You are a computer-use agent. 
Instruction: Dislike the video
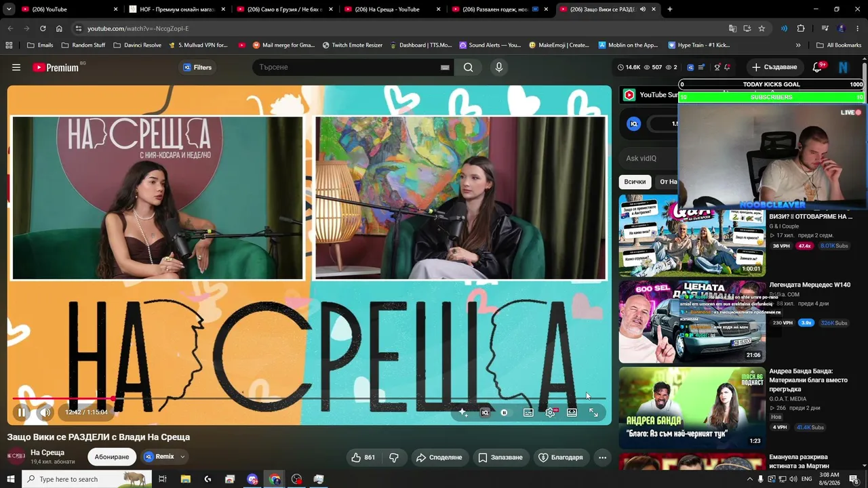tap(394, 457)
